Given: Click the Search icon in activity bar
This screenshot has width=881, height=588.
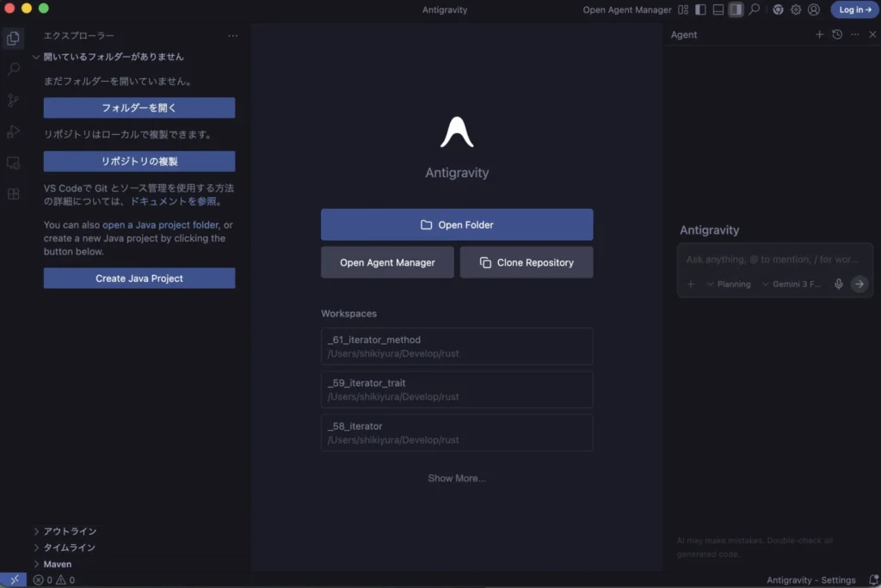Looking at the screenshot, I should click(13, 69).
